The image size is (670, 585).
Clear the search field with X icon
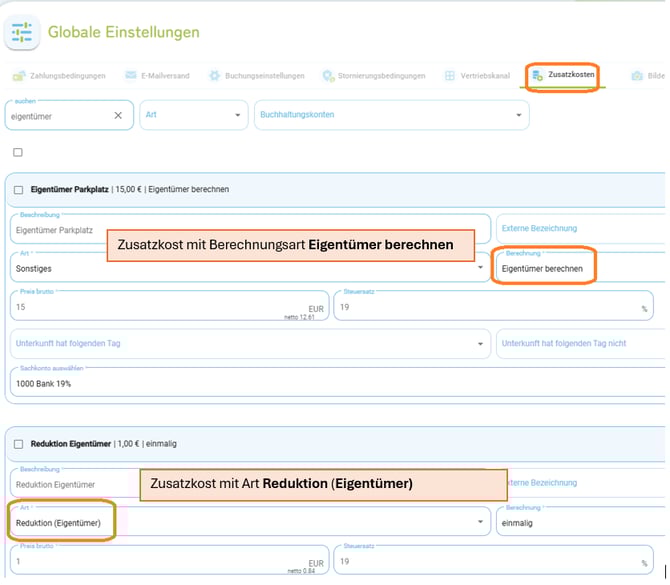click(118, 116)
